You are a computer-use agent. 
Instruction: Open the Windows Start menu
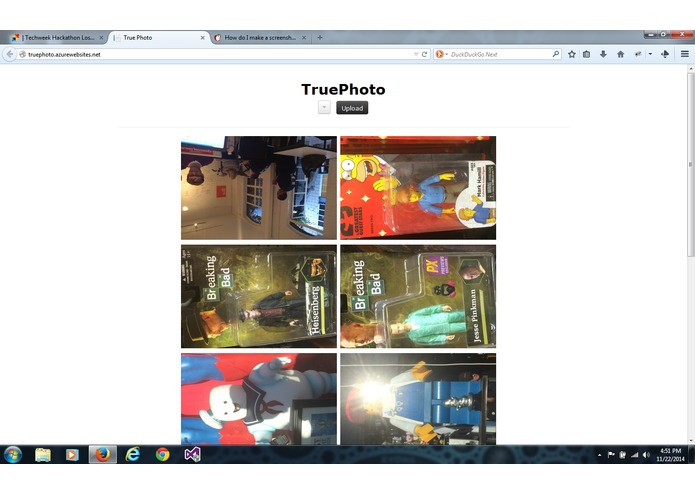tap(13, 455)
